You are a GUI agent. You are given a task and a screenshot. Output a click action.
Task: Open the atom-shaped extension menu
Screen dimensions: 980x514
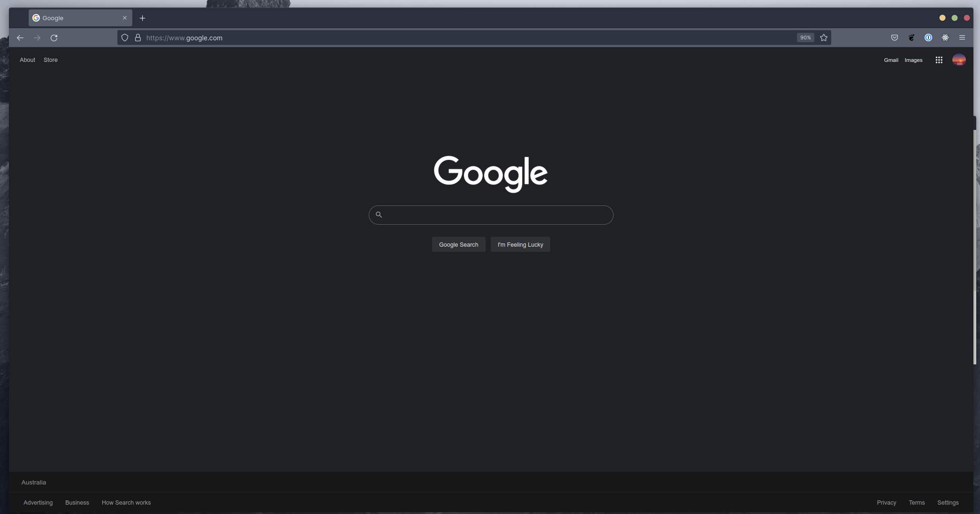tap(945, 38)
